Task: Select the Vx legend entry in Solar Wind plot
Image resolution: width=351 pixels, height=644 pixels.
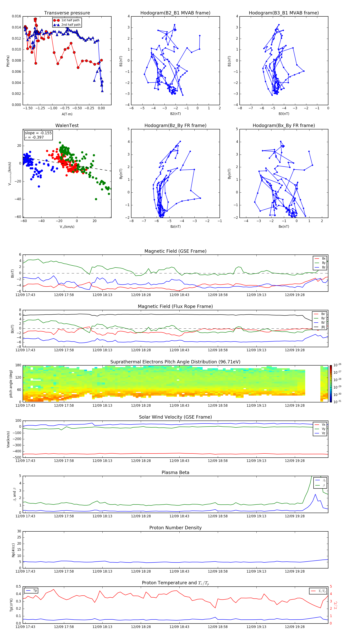Action: coord(320,425)
